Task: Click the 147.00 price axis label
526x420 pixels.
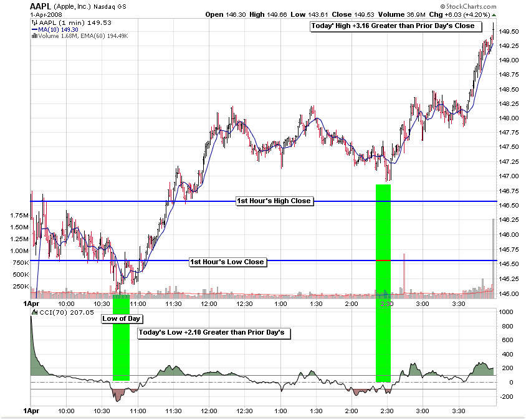Action: tap(509, 176)
